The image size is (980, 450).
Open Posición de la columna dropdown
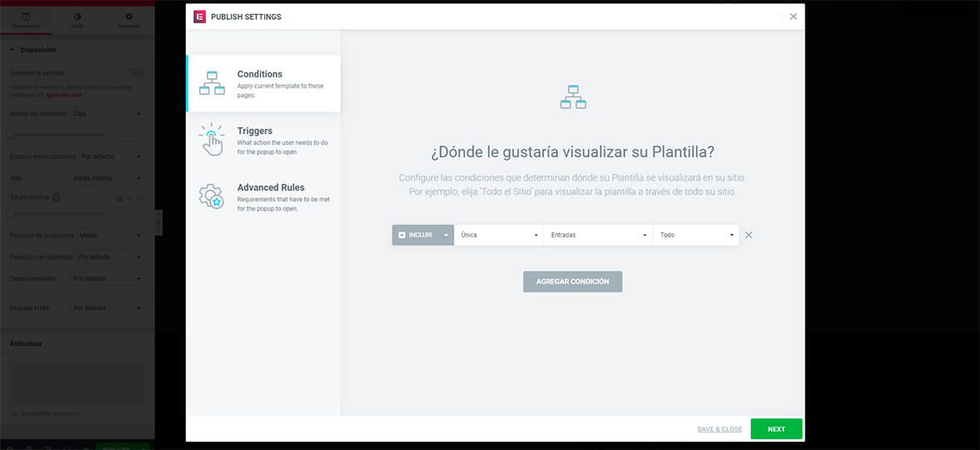(x=110, y=235)
